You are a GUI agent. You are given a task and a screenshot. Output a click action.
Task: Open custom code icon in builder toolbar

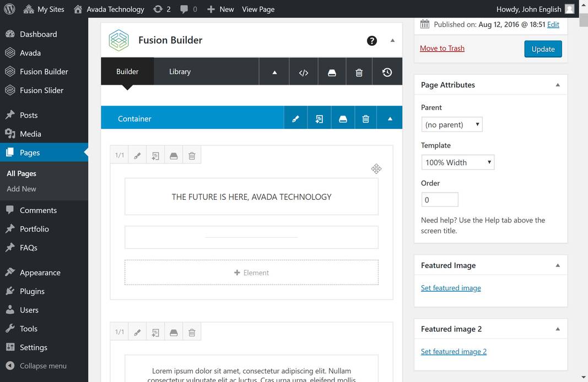[304, 72]
